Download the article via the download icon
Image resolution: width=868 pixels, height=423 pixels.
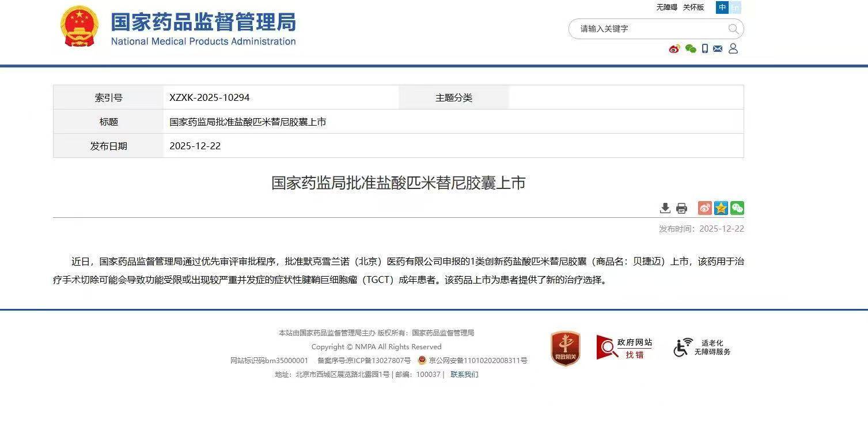coord(665,208)
